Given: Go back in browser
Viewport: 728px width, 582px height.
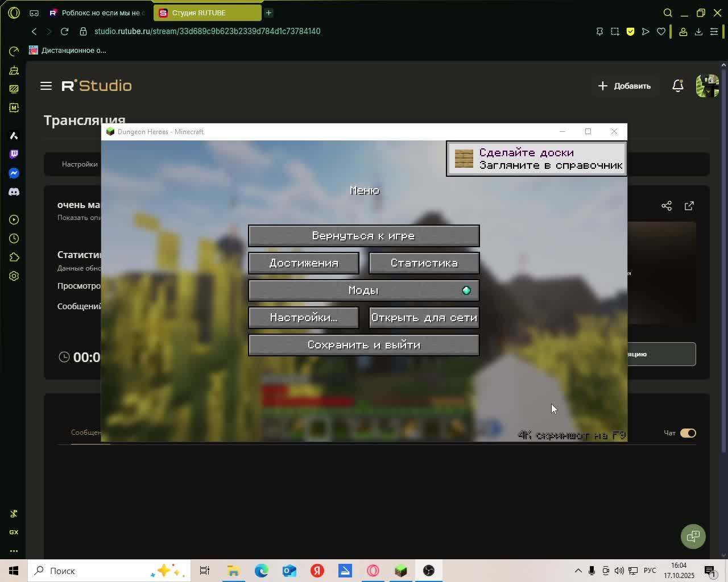Looking at the screenshot, I should coord(34,31).
